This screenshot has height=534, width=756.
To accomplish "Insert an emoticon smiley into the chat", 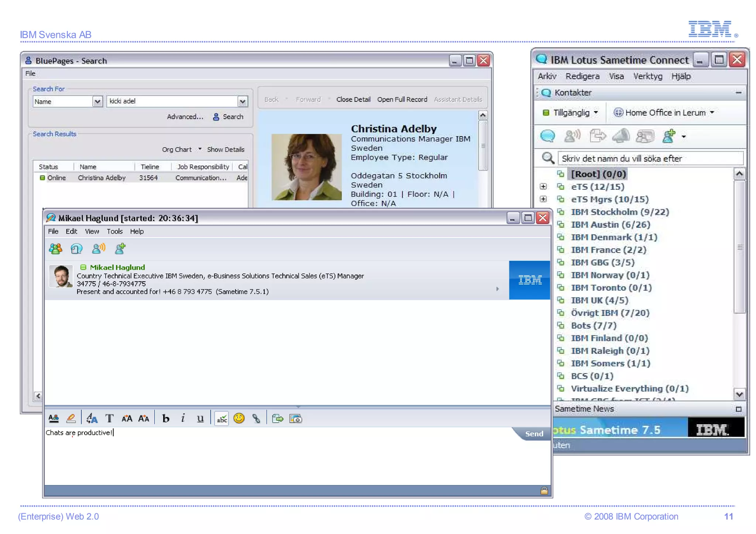I will [239, 418].
